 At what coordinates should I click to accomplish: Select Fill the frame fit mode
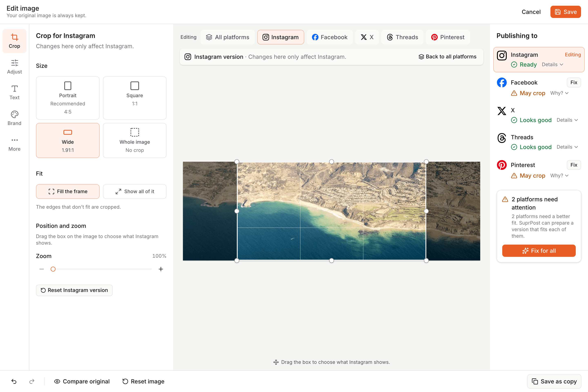point(68,191)
